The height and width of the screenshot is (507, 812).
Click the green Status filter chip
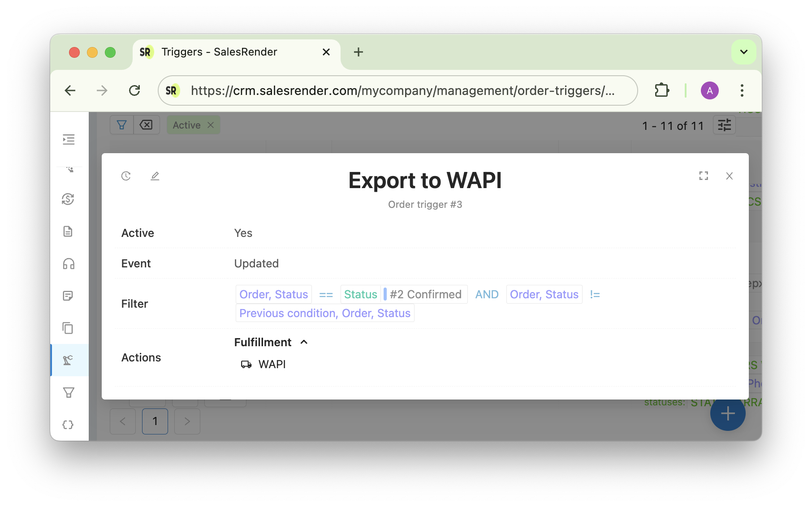(361, 294)
